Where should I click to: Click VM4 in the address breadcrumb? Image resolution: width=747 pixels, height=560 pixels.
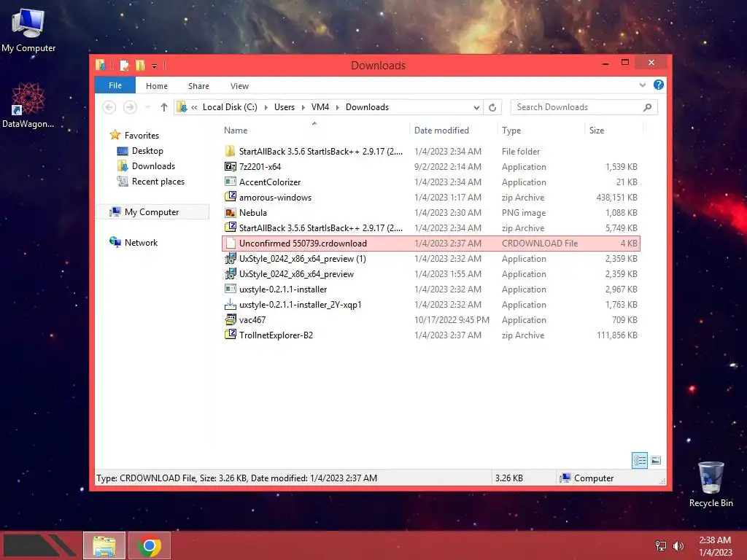[320, 107]
